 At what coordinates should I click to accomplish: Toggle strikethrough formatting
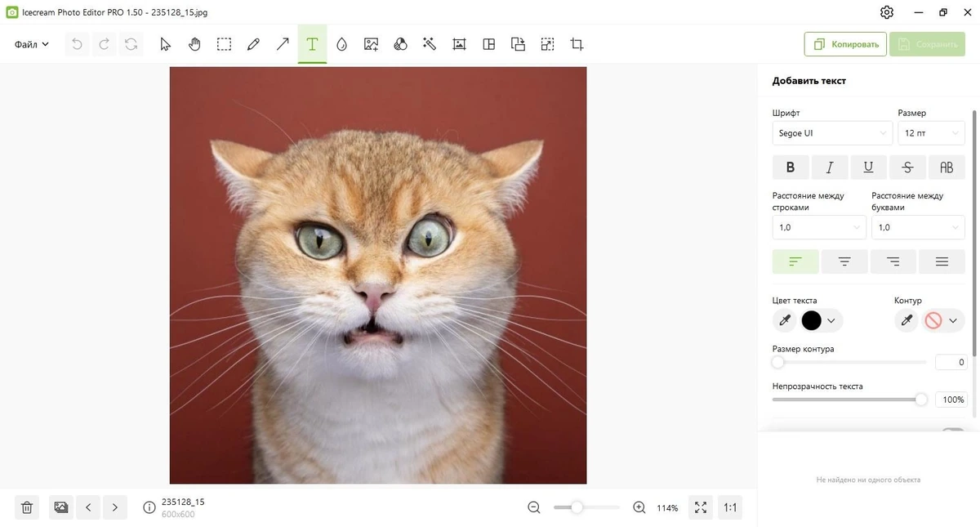click(x=907, y=167)
